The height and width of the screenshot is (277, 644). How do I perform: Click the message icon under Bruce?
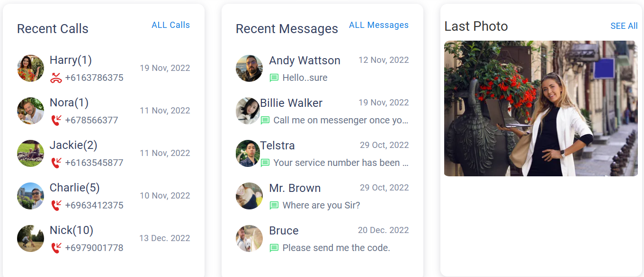(274, 248)
